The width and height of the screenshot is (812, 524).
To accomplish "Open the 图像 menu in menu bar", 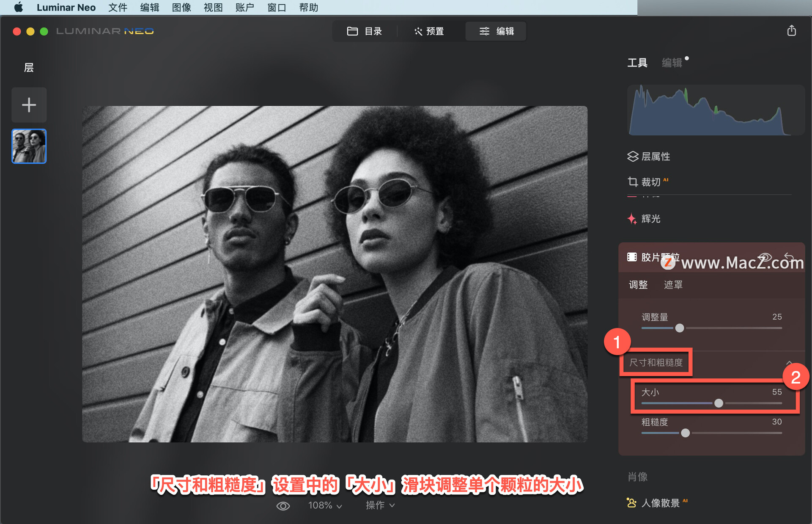I will pos(181,8).
